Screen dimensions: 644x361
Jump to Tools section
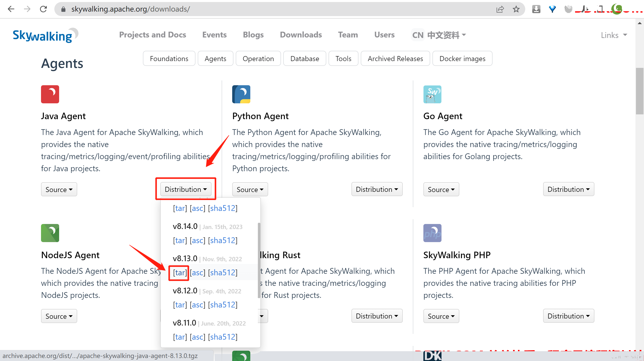tap(343, 59)
